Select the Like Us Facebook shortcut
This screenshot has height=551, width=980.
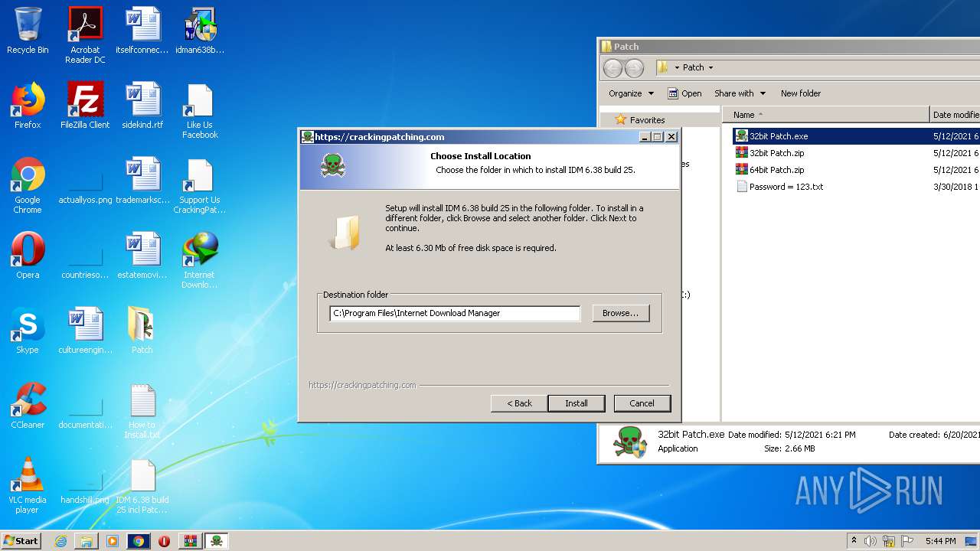(200, 111)
